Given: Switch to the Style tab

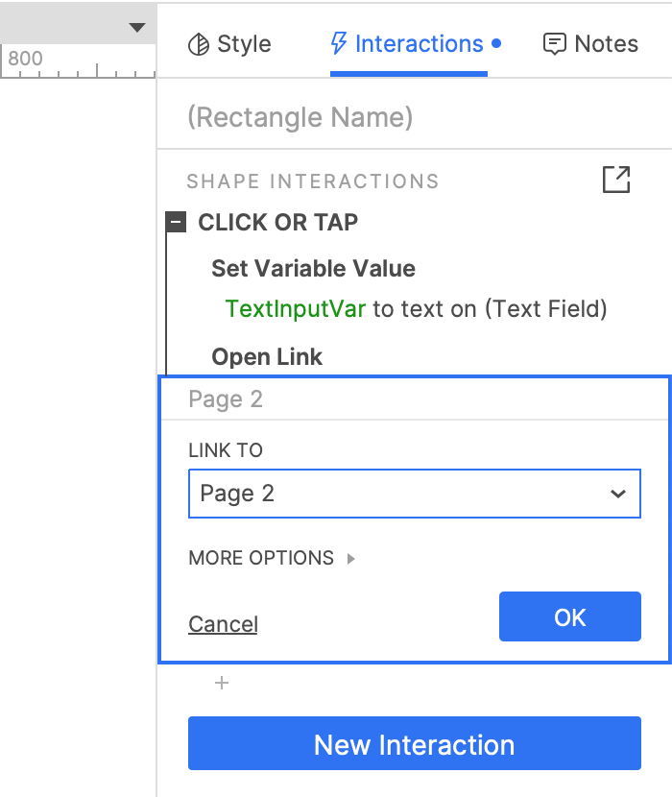Looking at the screenshot, I should point(229,44).
